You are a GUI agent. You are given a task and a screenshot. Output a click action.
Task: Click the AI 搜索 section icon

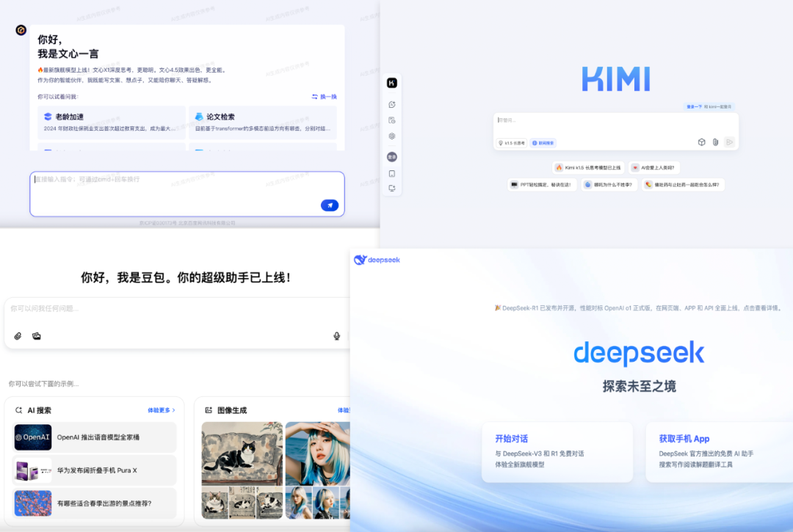pyautogui.click(x=18, y=410)
